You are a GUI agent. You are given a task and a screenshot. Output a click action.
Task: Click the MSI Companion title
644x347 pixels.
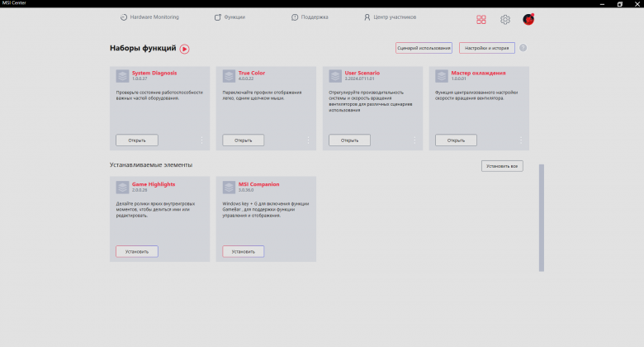point(258,184)
